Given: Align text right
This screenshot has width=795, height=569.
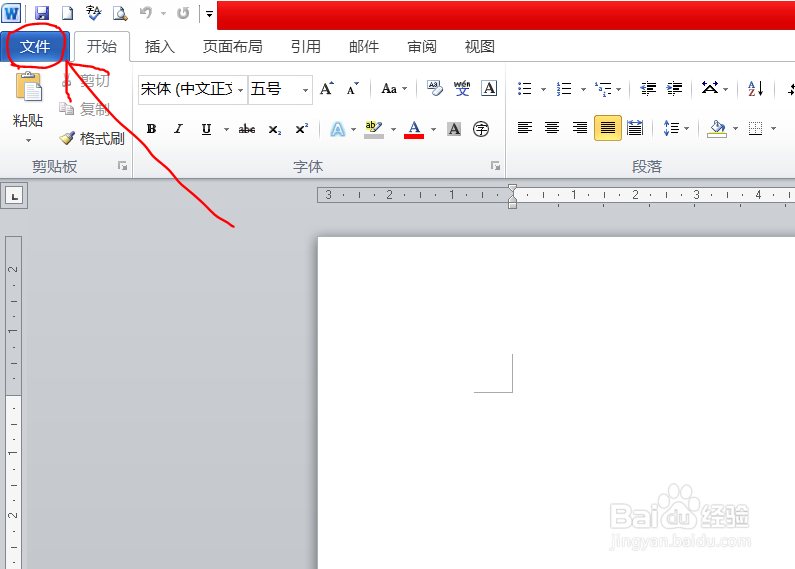Looking at the screenshot, I should (580, 128).
